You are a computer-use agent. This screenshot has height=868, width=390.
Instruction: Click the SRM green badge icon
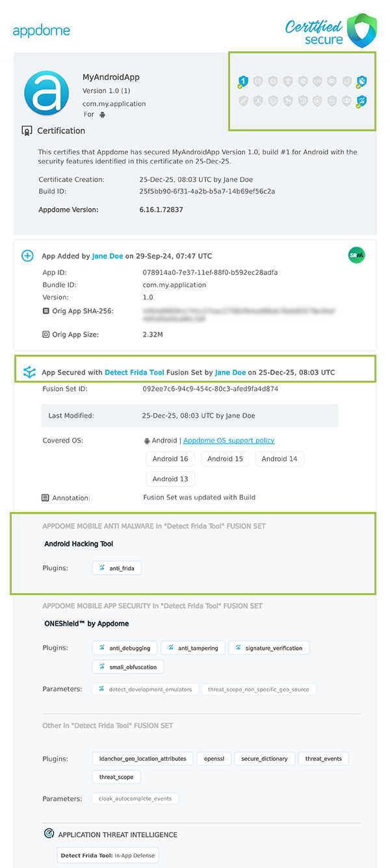click(356, 256)
